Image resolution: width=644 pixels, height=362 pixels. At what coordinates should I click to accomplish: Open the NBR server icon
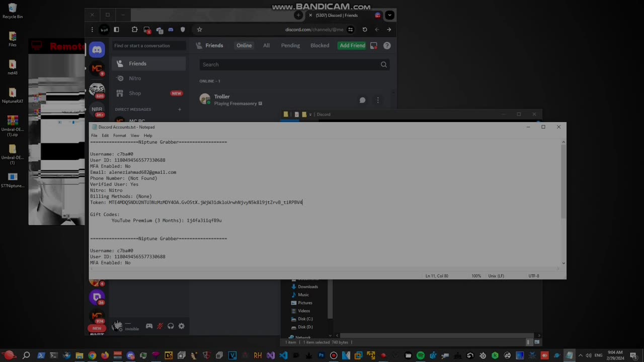point(97,109)
